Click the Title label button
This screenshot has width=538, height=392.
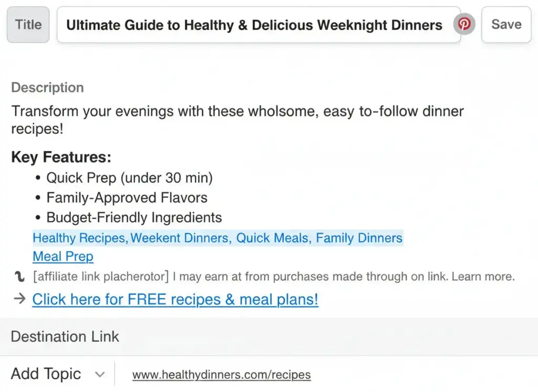point(28,24)
